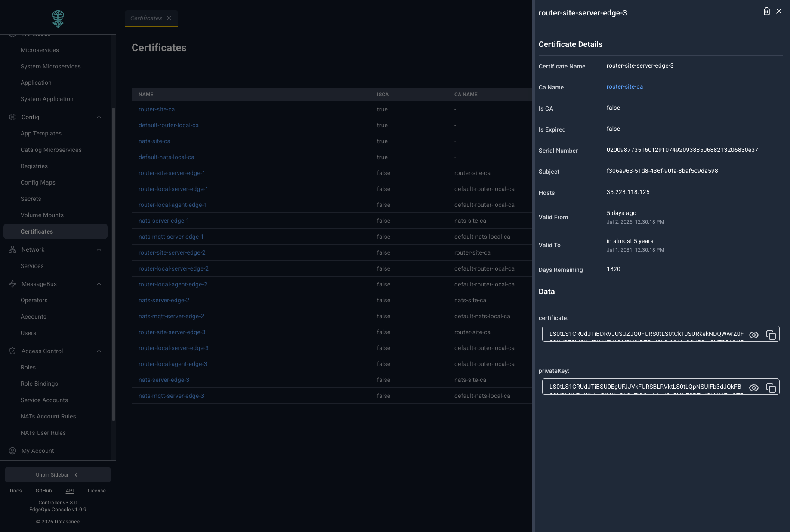
Task: Click the tree logo in the sidebar
Action: point(58,19)
